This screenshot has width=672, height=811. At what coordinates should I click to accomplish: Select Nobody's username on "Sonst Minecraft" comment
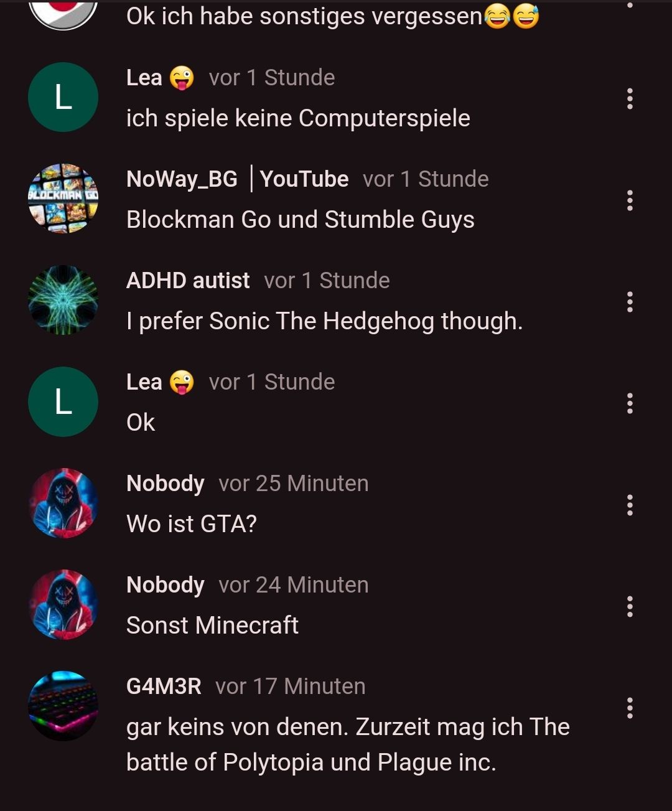click(165, 585)
